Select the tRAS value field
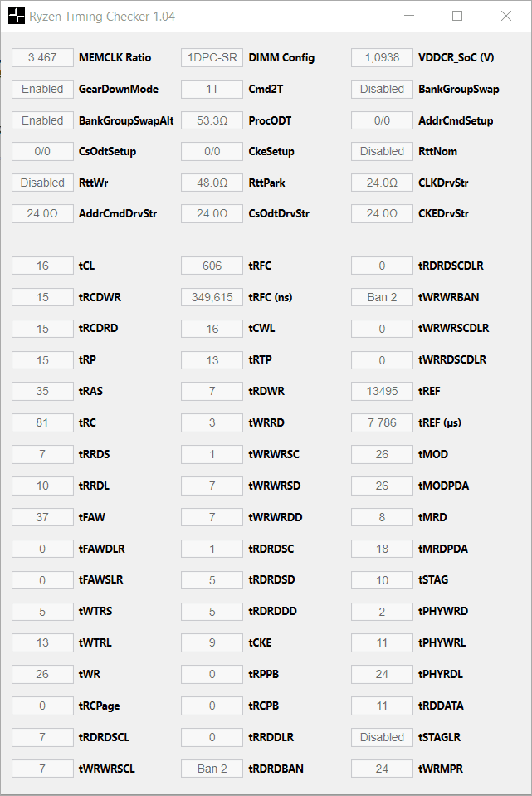The height and width of the screenshot is (796, 532). tap(42, 392)
